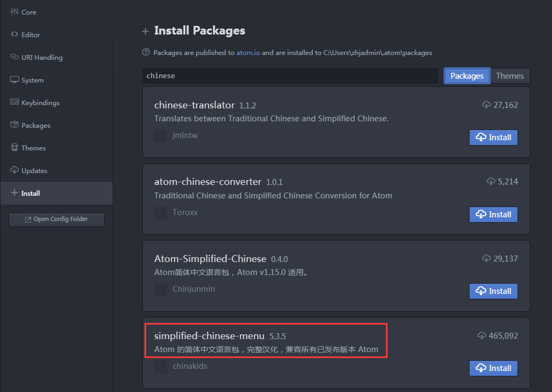Click Chinjunmin author avatar
Viewport: 552px width, 392px height.
[x=161, y=290]
